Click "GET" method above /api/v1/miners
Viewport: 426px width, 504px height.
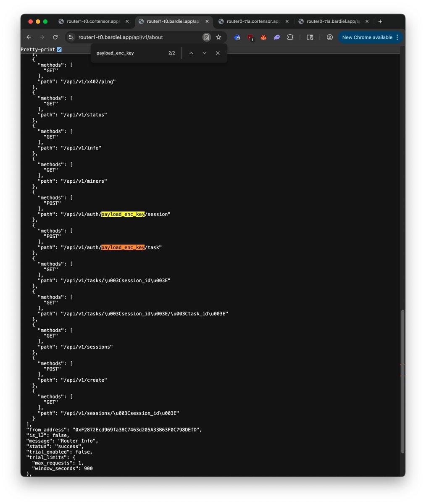coord(51,170)
